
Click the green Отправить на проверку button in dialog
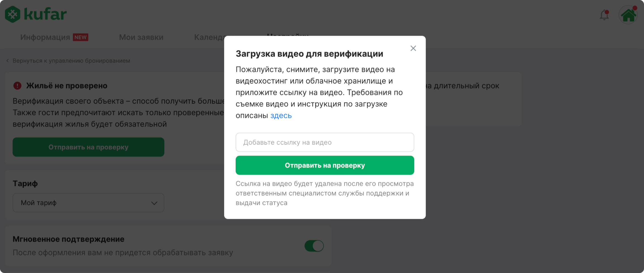pos(325,165)
